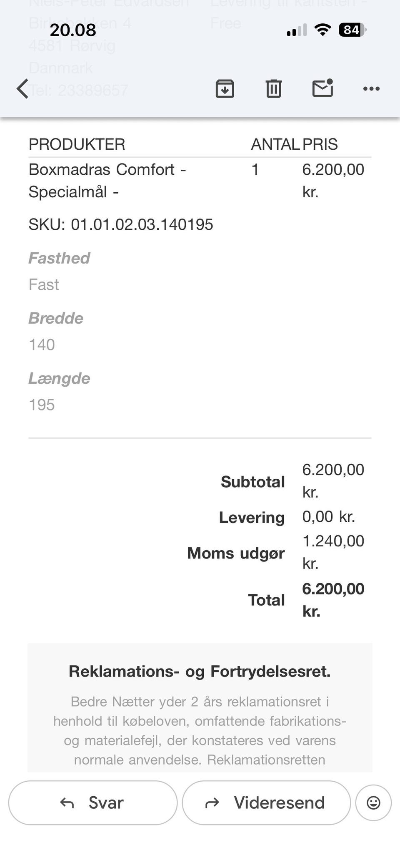This screenshot has width=400, height=868.
Task: Tap the back arrow to leave the email
Action: 22,88
